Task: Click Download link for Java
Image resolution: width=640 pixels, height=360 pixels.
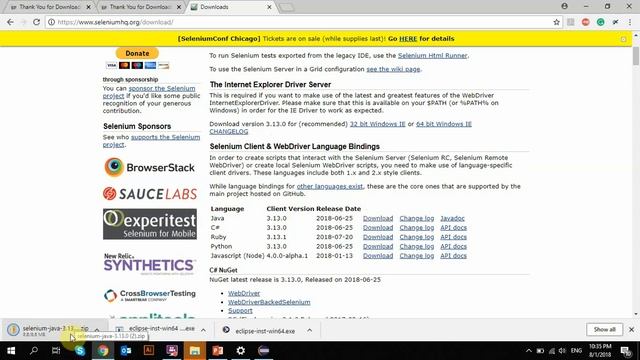Action: pyautogui.click(x=378, y=218)
